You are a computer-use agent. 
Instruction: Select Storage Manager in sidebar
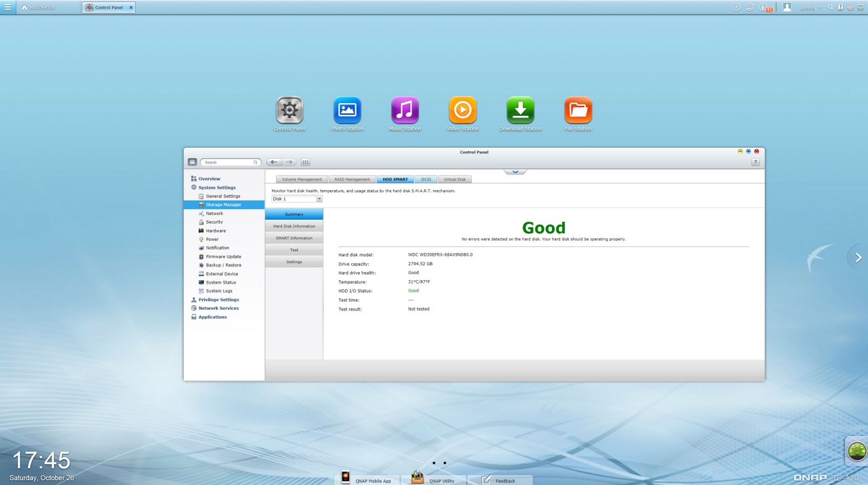[224, 205]
